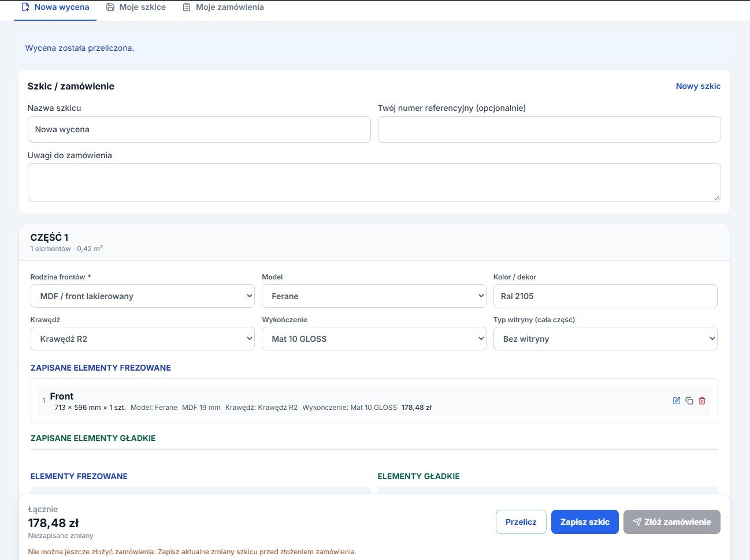Open the Model dropdown showing Ferane
The height and width of the screenshot is (560, 750).
click(374, 296)
